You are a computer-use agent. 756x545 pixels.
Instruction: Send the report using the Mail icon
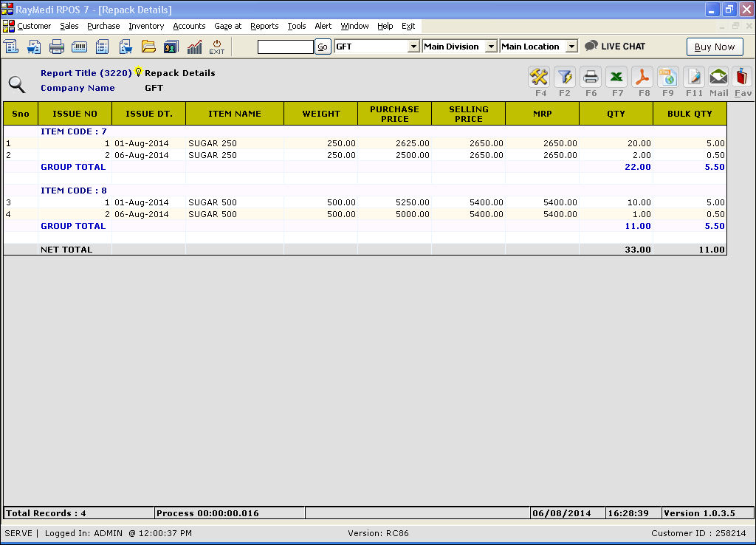[718, 77]
